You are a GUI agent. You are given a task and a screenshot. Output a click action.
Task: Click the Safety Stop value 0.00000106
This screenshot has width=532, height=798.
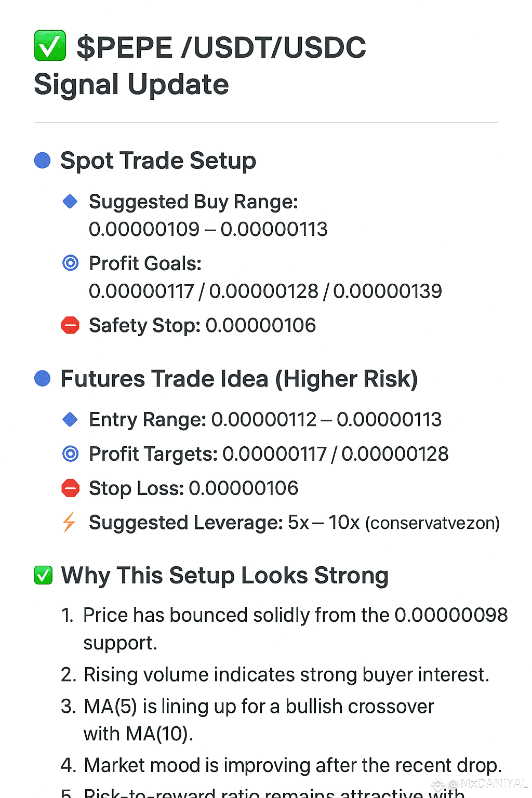click(x=261, y=325)
